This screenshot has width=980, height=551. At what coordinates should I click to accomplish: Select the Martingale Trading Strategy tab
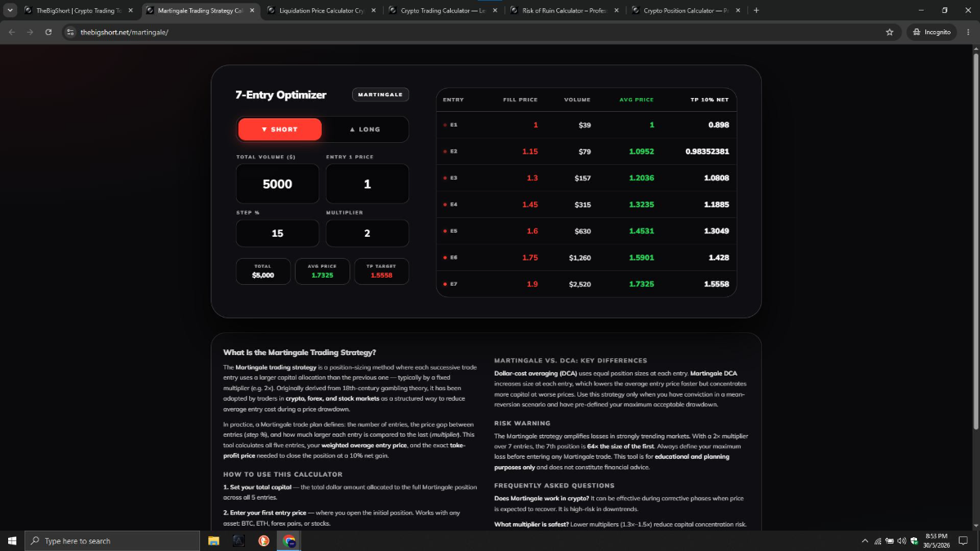(200, 11)
